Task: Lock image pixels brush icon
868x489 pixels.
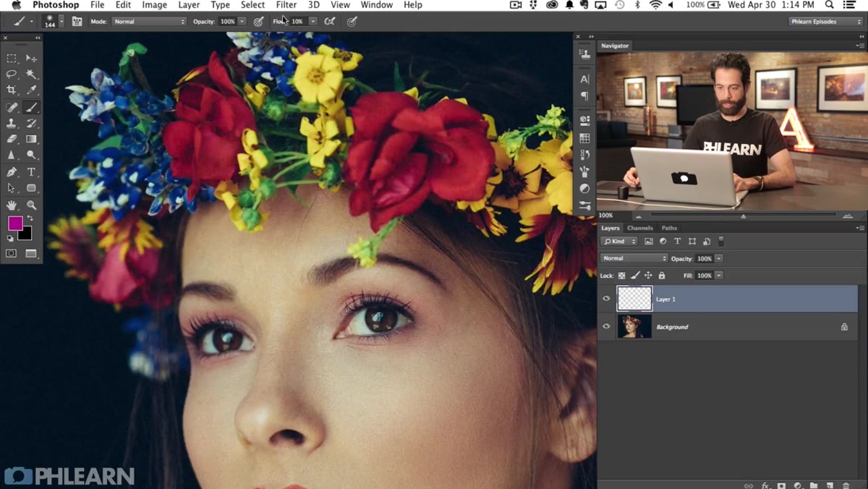Action: tap(635, 276)
